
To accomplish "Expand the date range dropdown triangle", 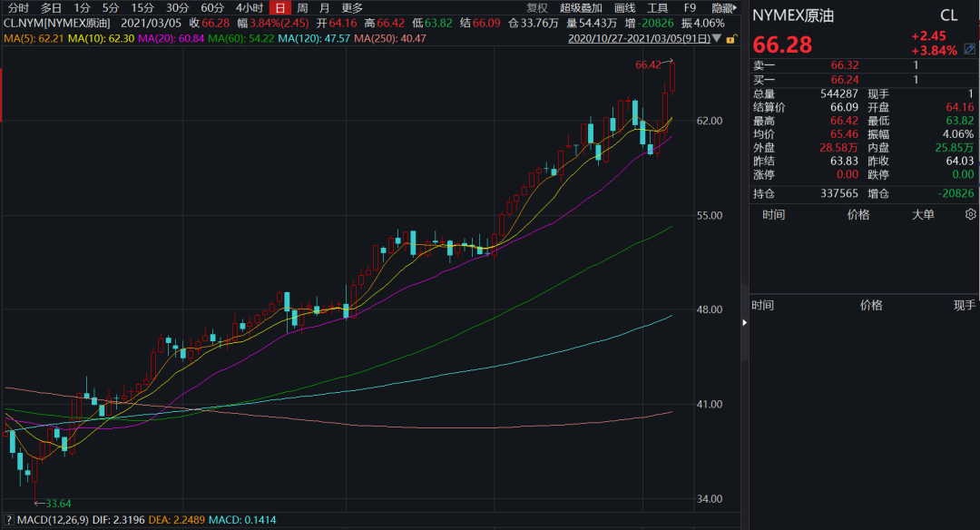I will [x=719, y=39].
